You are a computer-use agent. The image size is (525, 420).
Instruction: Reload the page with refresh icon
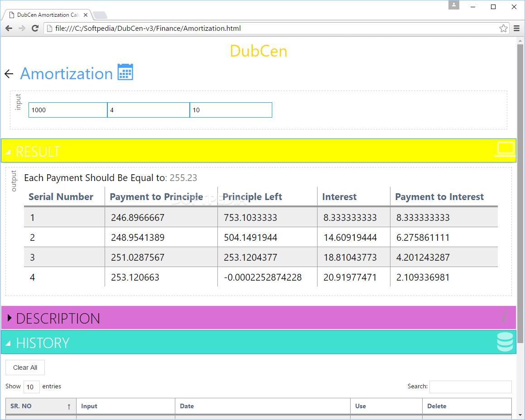(x=35, y=29)
